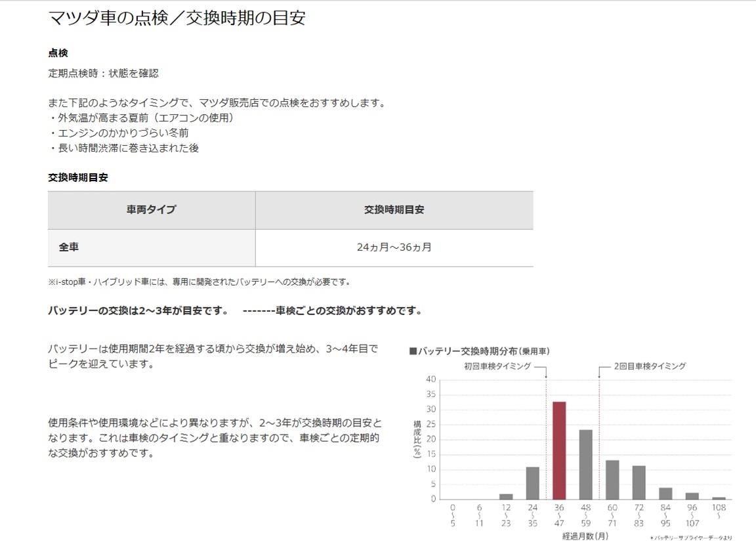756x556 pixels.
Task: Click paragraph starting 使用条件や使用環境などにより
Action: pyautogui.click(x=215, y=438)
